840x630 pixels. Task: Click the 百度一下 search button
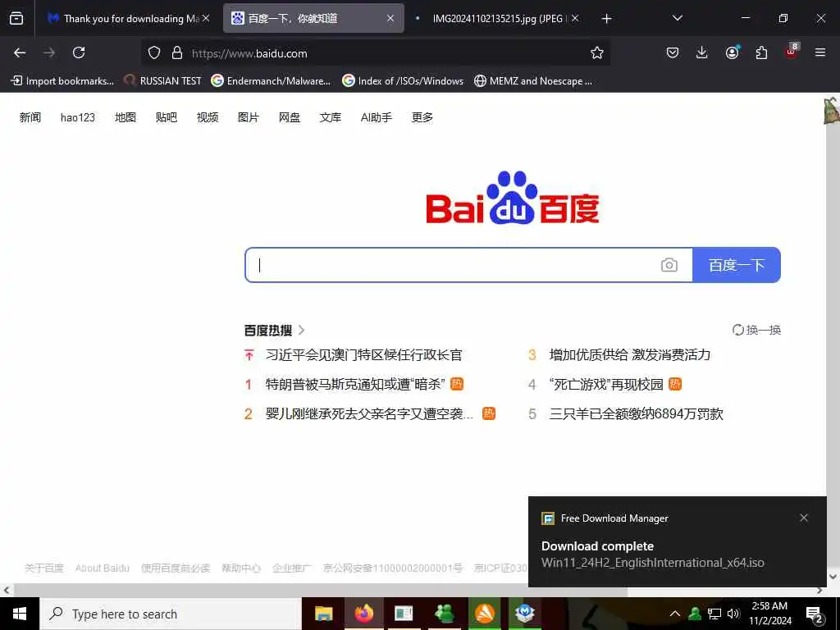click(737, 265)
